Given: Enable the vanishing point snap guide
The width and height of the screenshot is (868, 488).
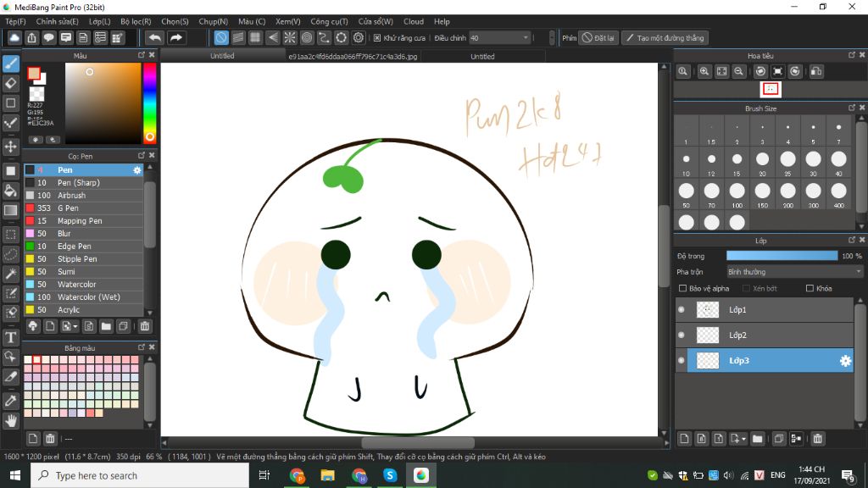Looking at the screenshot, I should 272,37.
